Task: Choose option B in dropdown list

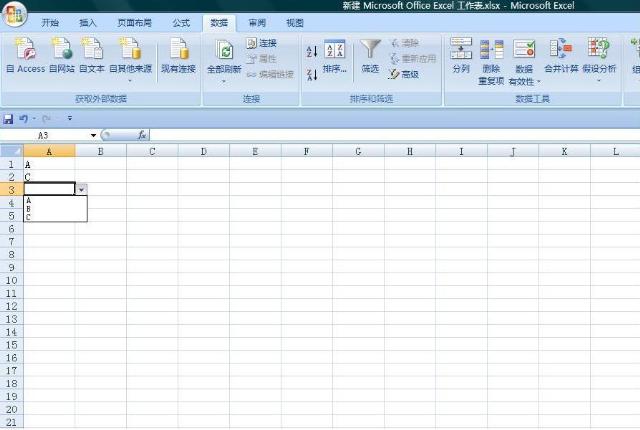Action: tap(55, 209)
